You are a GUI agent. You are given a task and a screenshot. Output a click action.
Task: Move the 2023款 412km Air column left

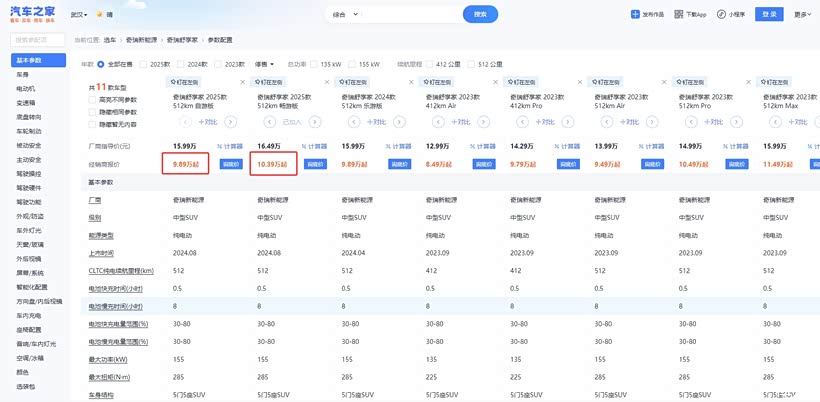click(x=438, y=122)
